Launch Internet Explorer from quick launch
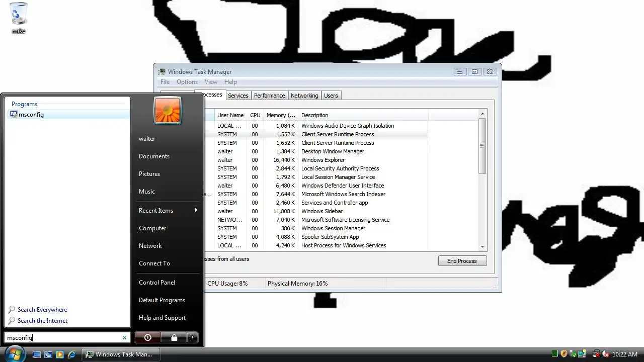This screenshot has width=644, height=362. coord(71,354)
